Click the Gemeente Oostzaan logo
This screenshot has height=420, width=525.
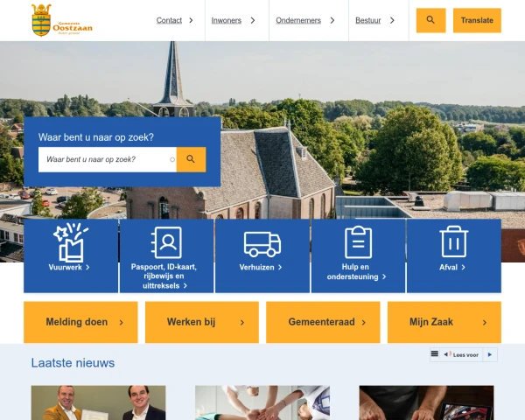click(61, 20)
